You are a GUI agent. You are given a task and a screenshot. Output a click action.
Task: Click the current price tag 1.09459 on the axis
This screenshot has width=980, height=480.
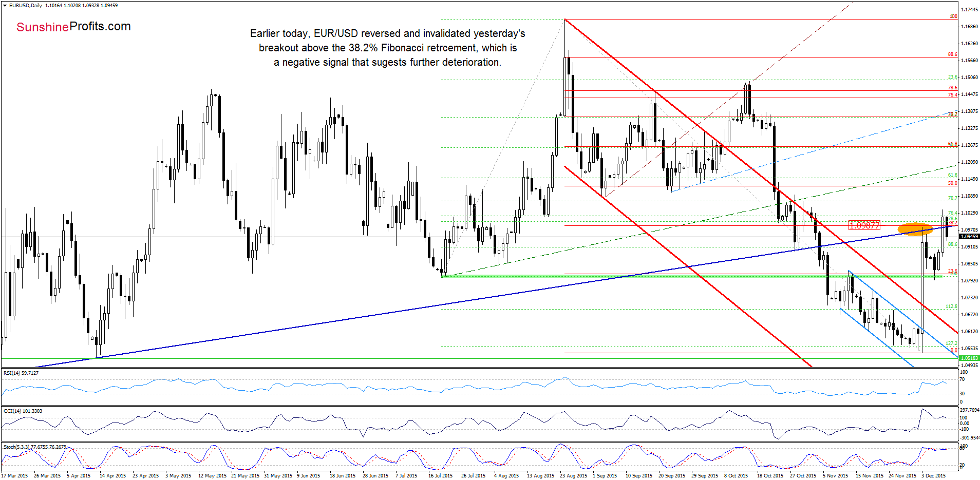pos(969,237)
